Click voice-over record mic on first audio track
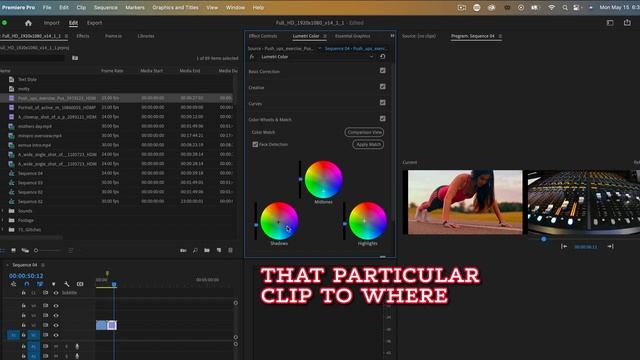Image resolution: width=640 pixels, height=360 pixels. (x=77, y=347)
